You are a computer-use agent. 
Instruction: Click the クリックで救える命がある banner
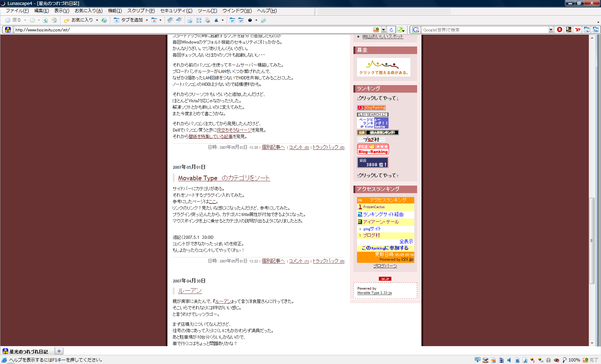(x=383, y=67)
